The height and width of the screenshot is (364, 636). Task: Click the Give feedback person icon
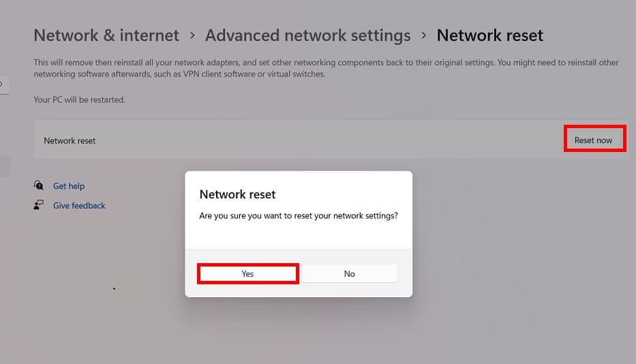39,205
